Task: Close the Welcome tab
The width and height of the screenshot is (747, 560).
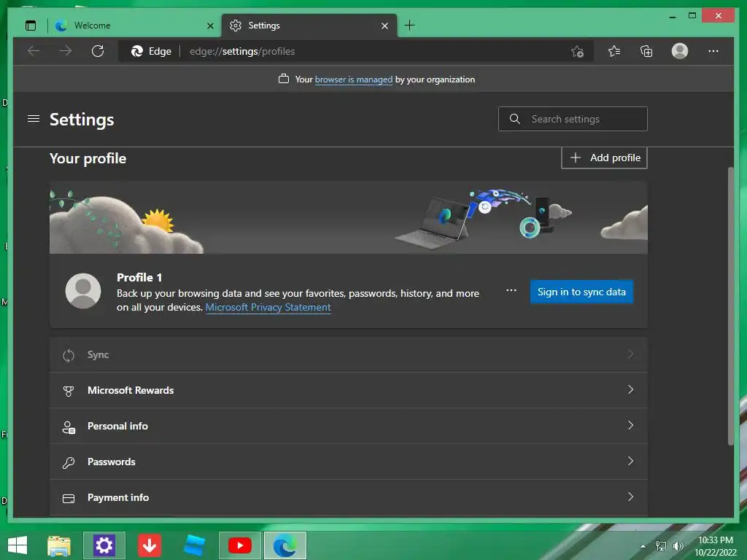Action: (210, 26)
